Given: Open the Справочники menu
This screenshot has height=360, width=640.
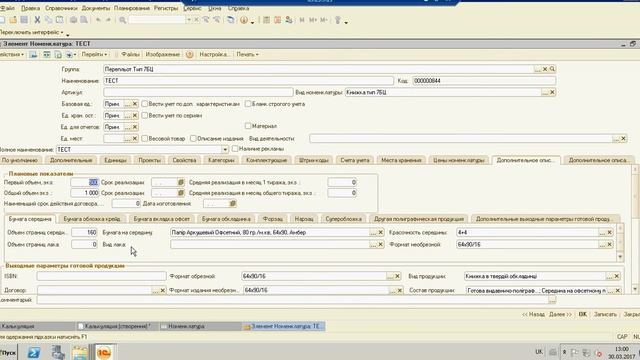Looking at the screenshot, I should [x=61, y=8].
